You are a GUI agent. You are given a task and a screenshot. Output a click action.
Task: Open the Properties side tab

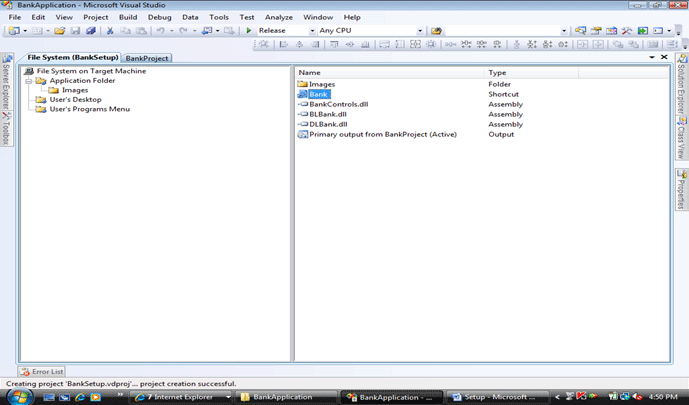pyautogui.click(x=681, y=189)
